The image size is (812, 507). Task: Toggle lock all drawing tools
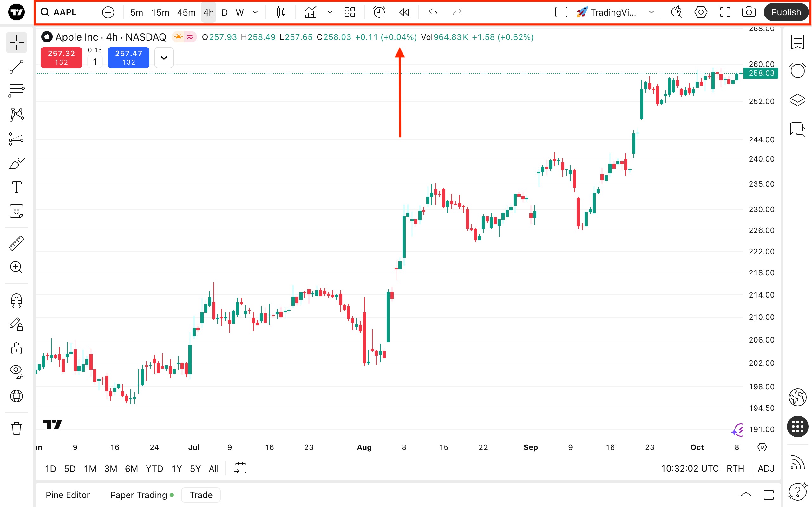click(16, 348)
